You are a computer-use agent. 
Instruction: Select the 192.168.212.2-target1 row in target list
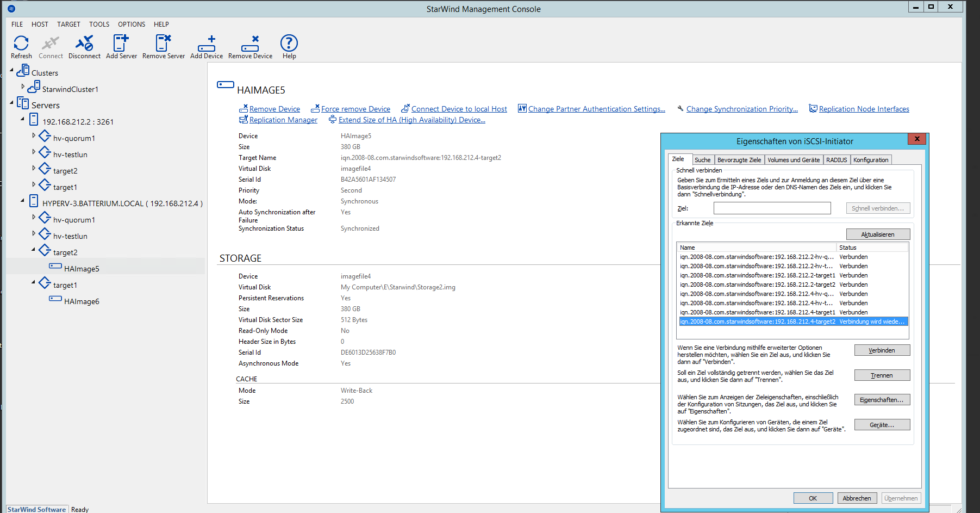793,275
